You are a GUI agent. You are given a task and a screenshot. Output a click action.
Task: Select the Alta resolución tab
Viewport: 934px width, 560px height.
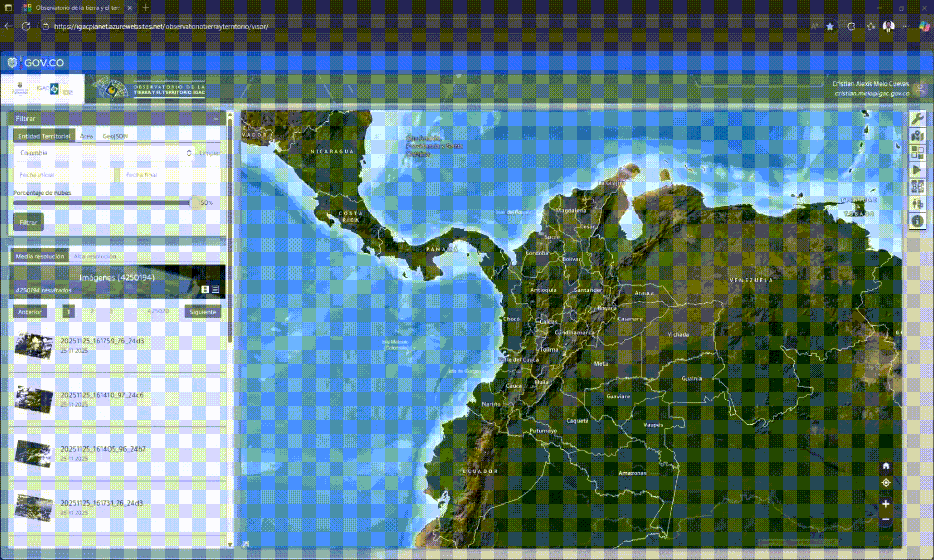tap(94, 256)
